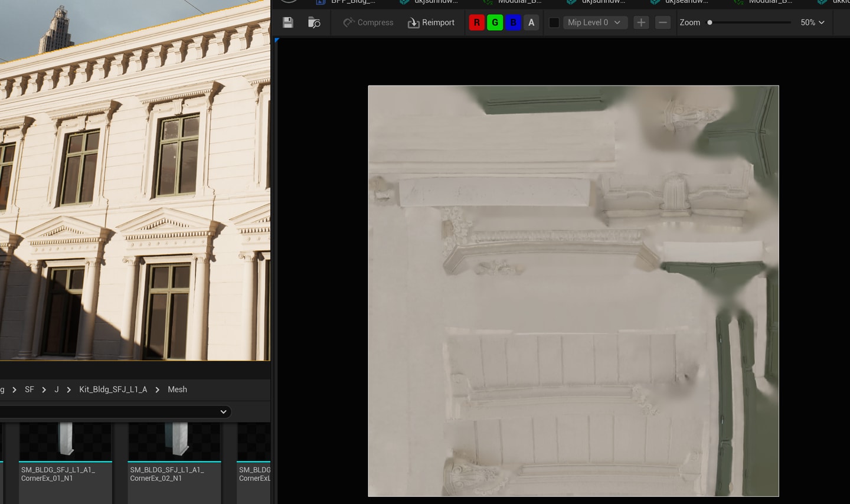Toggle the Alpha channel view
Viewport: 850px width, 504px height.
(531, 22)
